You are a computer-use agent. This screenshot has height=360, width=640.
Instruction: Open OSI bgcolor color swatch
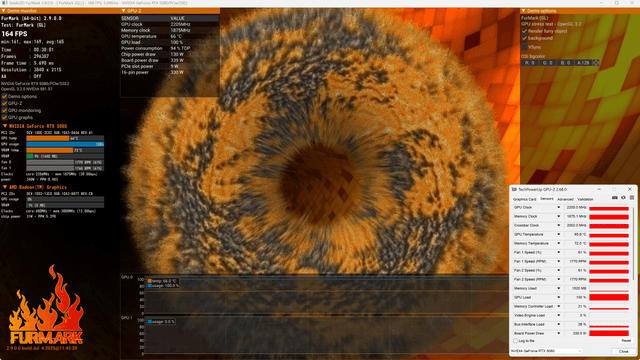[596, 63]
